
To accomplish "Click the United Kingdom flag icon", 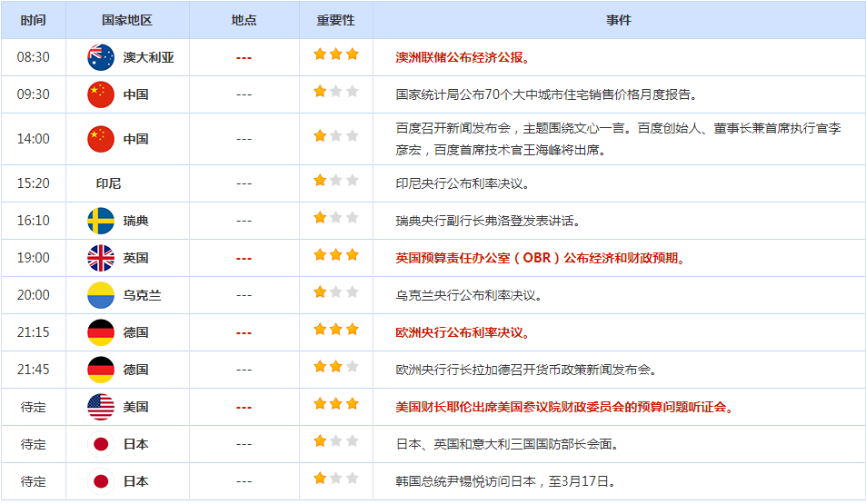I will (101, 258).
